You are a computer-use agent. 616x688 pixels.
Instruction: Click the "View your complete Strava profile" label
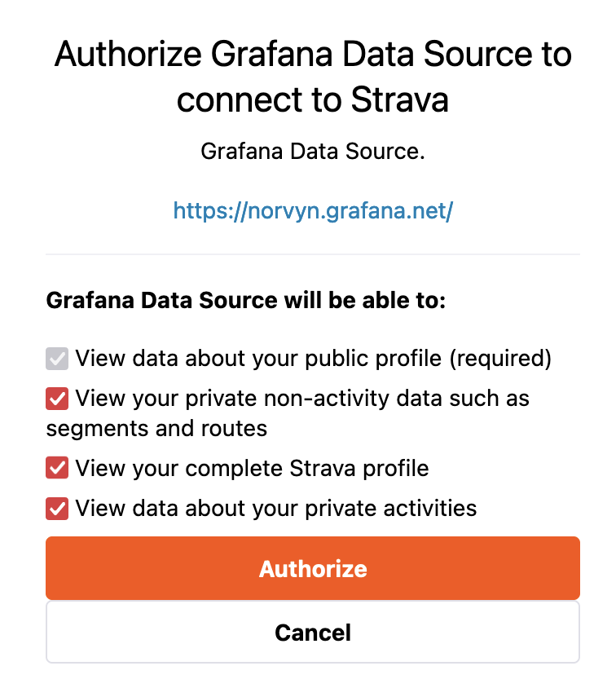click(252, 468)
